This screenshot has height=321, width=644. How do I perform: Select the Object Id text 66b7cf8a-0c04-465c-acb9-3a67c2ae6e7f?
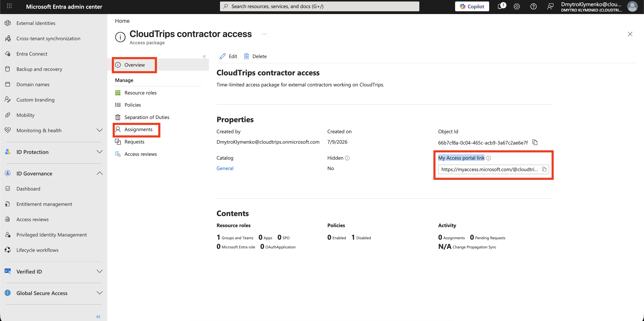(x=483, y=143)
